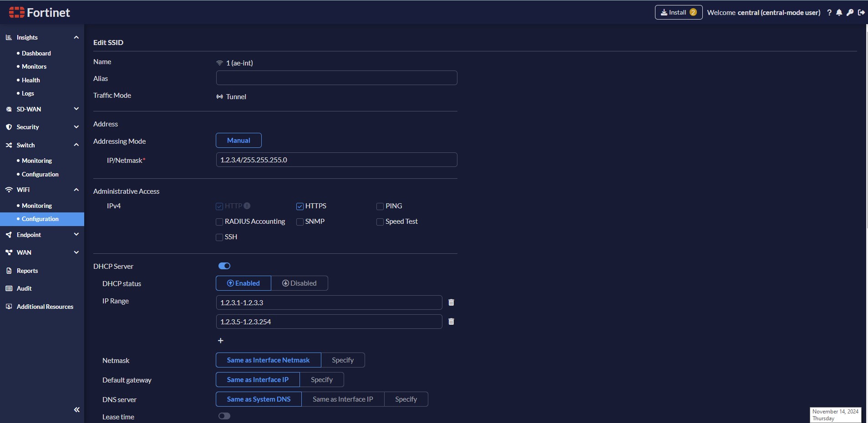Image resolution: width=868 pixels, height=423 pixels.
Task: Disable the DHCP Server toggle
Action: [x=224, y=266]
